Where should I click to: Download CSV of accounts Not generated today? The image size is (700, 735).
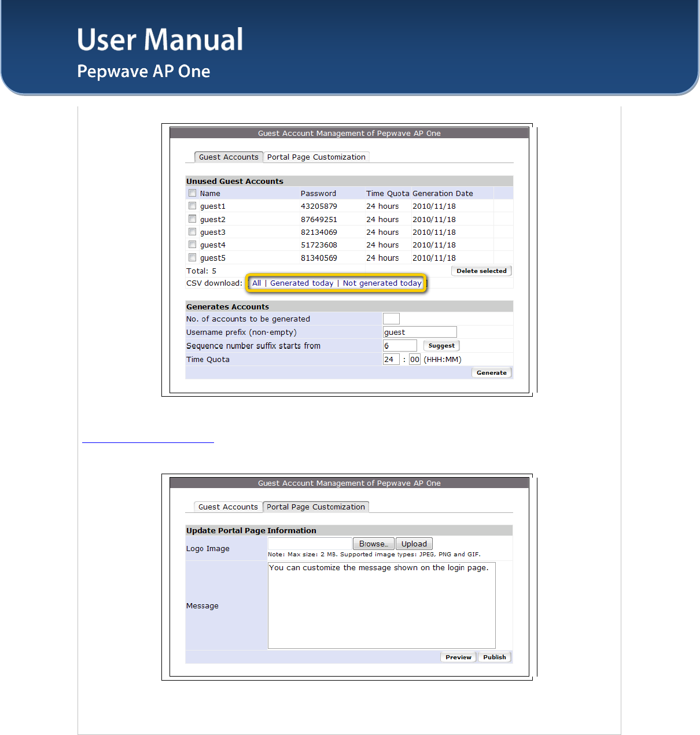tap(382, 283)
